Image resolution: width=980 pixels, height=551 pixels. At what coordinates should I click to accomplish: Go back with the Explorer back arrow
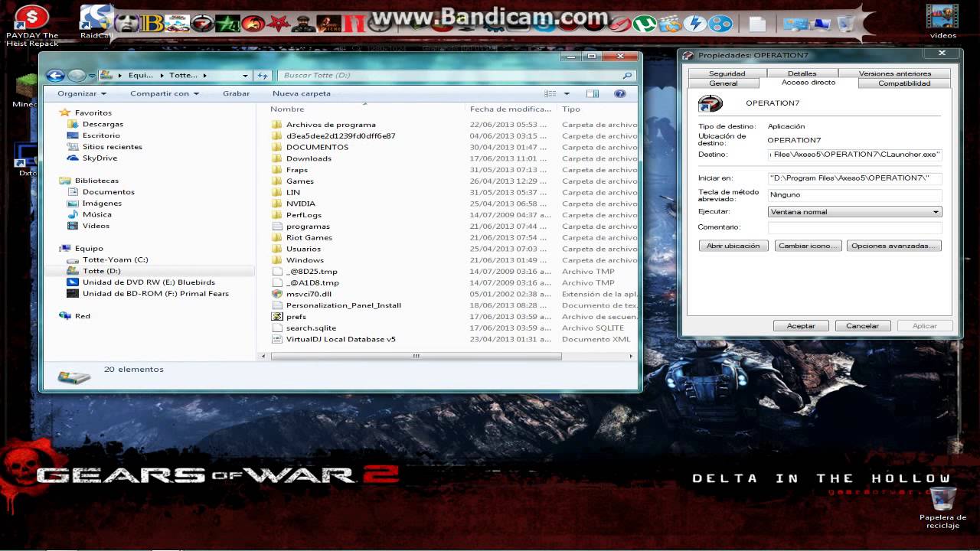click(54, 75)
